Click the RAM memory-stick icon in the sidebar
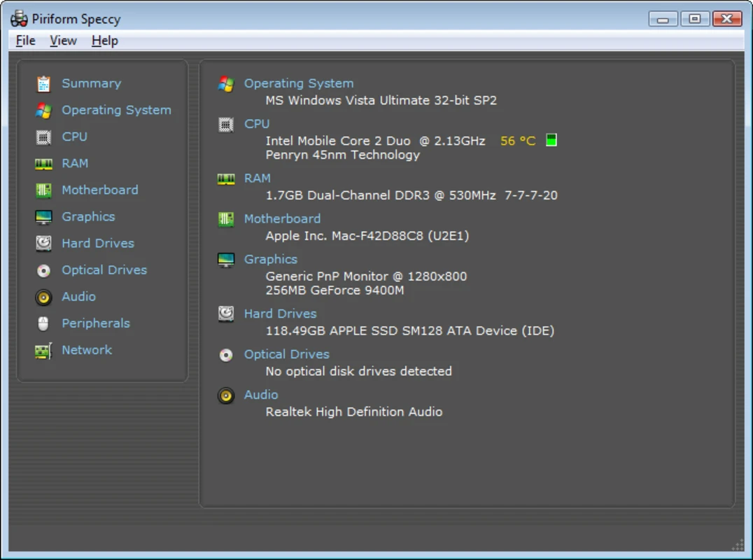 point(43,163)
